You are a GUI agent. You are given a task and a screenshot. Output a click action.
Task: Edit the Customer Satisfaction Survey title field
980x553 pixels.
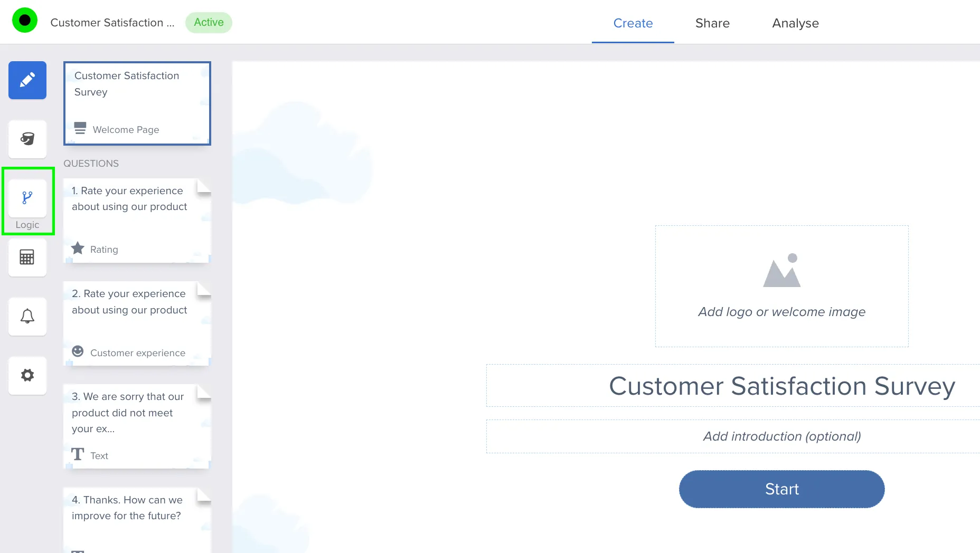click(x=781, y=386)
